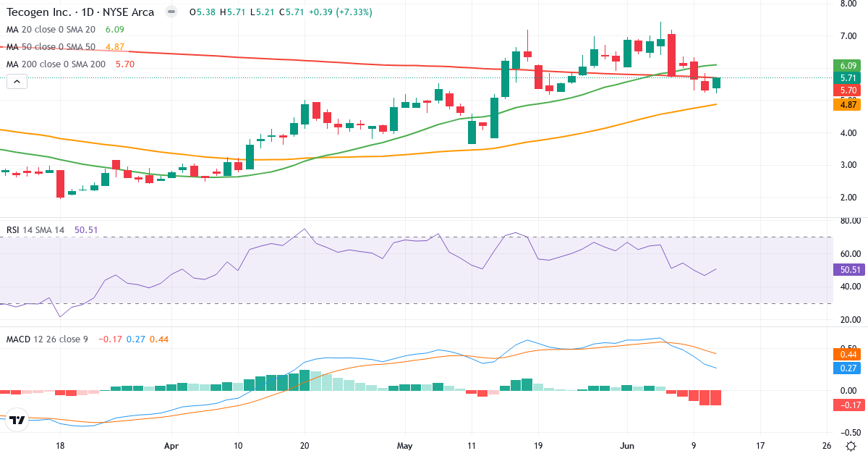Click the red 5.70 price axis label
The height and width of the screenshot is (456, 868).
(x=848, y=90)
